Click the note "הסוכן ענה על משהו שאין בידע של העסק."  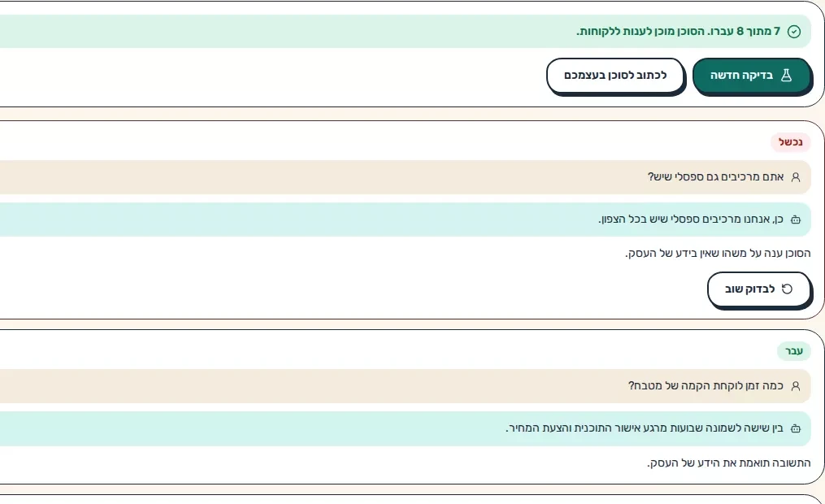[718, 254]
